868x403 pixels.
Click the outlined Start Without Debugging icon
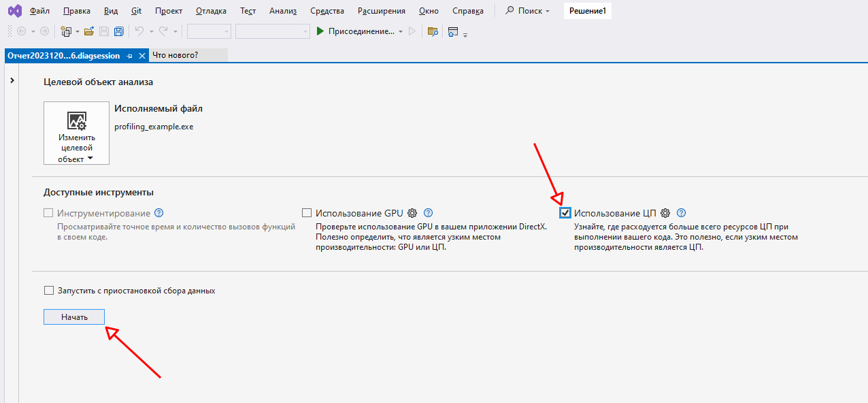tap(412, 31)
